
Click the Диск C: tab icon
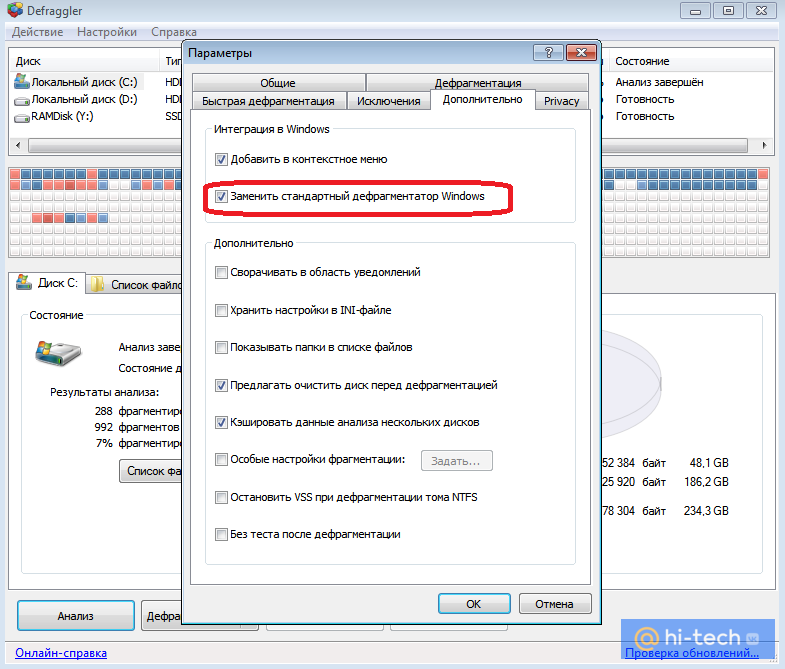point(24,282)
